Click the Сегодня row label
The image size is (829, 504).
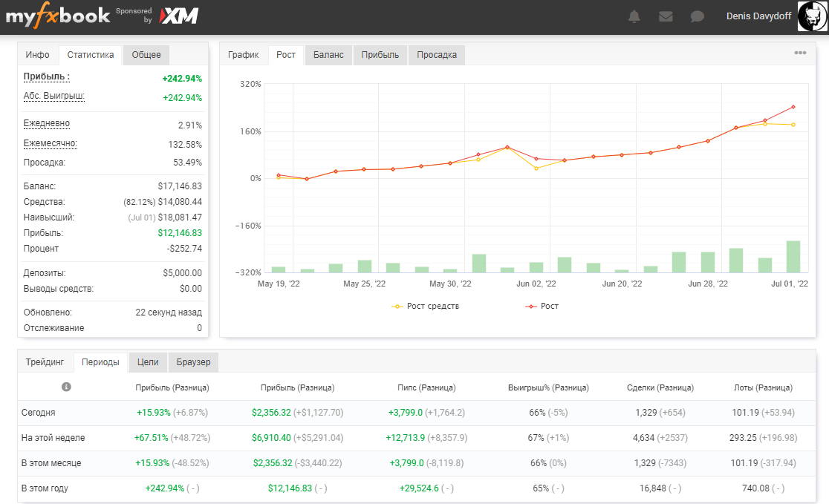pyautogui.click(x=38, y=413)
